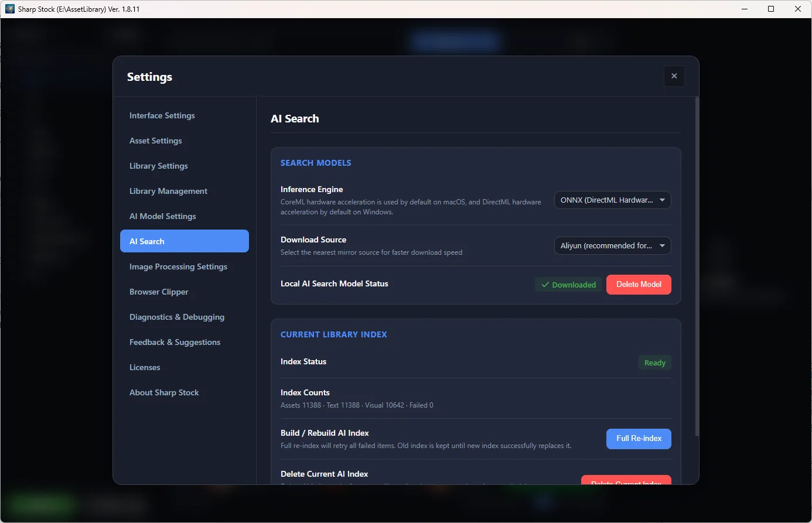Click the CURRENT LIBRARY INDEX heading
The width and height of the screenshot is (812, 523).
334,334
